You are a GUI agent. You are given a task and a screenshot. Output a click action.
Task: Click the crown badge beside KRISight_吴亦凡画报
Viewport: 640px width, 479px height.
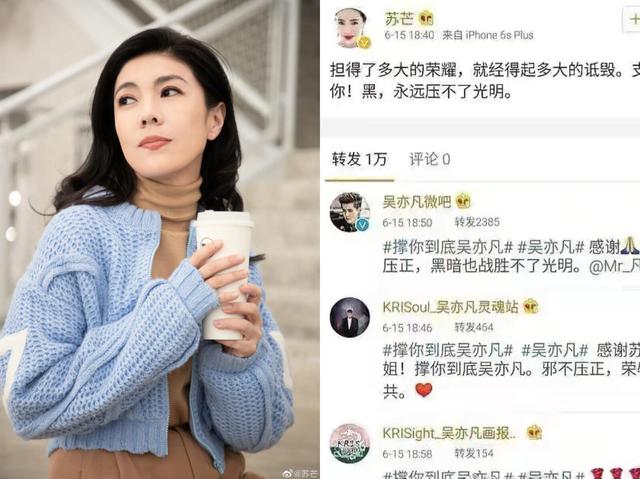pyautogui.click(x=534, y=432)
